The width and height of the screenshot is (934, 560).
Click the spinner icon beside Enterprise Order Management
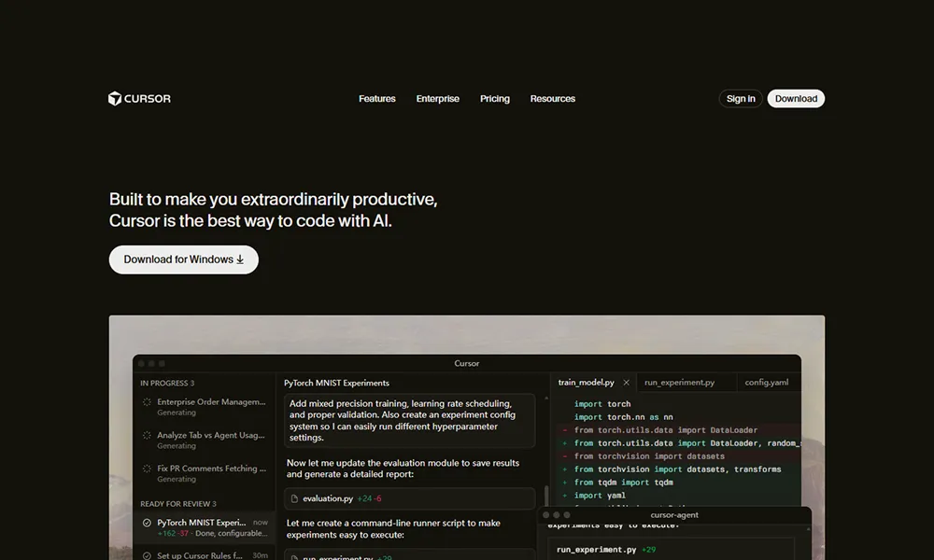pyautogui.click(x=147, y=402)
